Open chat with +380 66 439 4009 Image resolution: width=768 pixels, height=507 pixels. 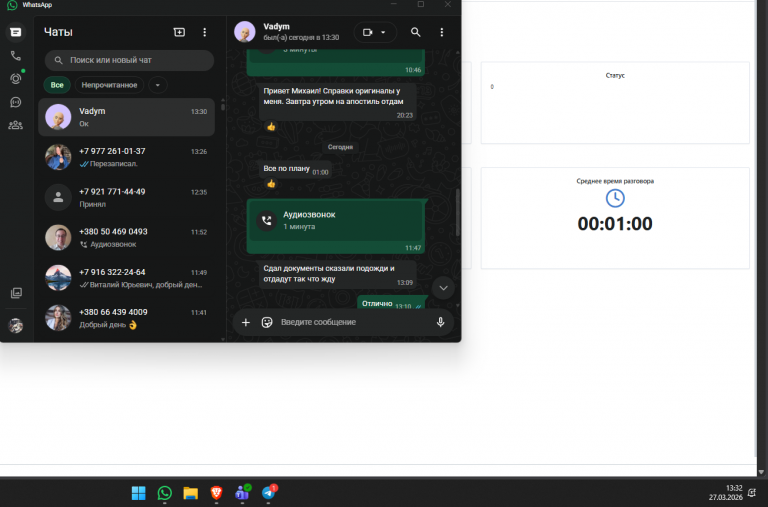click(126, 318)
